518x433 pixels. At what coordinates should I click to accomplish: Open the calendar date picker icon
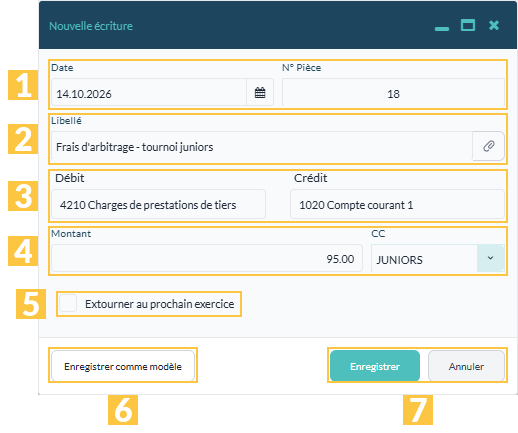(x=260, y=93)
